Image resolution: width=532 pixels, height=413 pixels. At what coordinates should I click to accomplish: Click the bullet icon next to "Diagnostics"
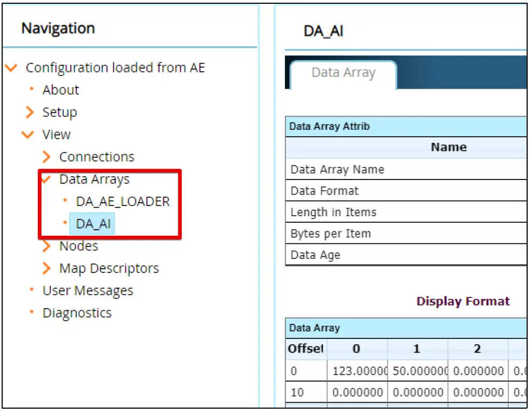(31, 312)
